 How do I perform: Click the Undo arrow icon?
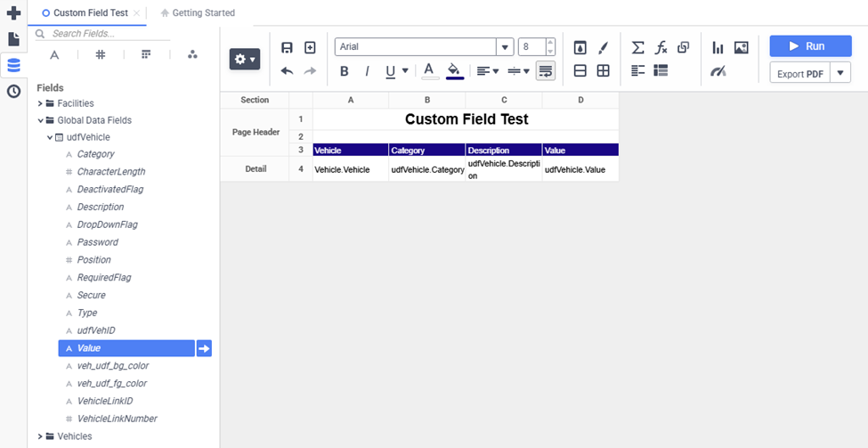[x=287, y=71]
